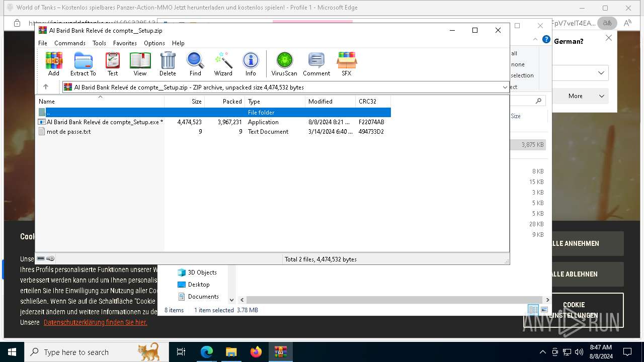The width and height of the screenshot is (644, 362).
Task: Click the Add archive toolbar icon
Action: click(x=54, y=64)
